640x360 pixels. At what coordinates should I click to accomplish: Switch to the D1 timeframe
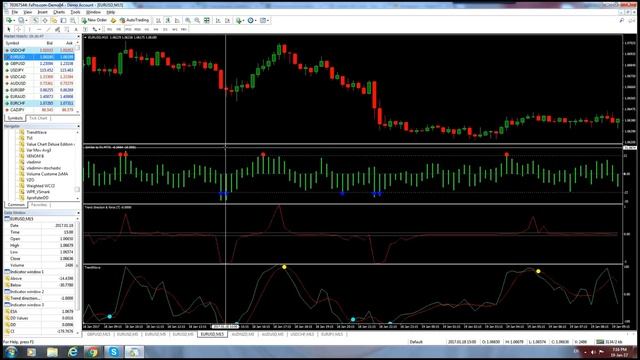click(165, 29)
